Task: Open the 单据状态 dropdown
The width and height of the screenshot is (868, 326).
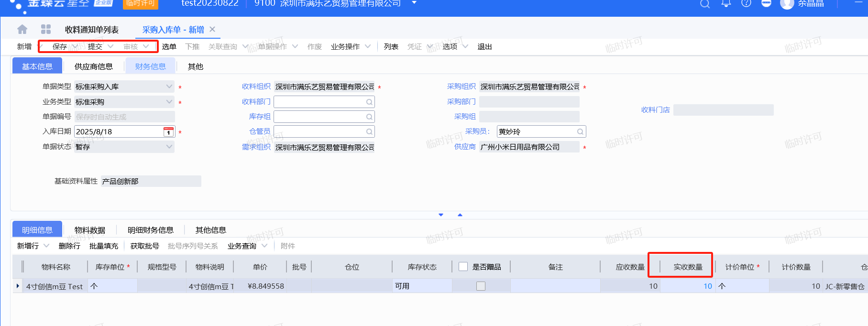Action: (x=169, y=147)
